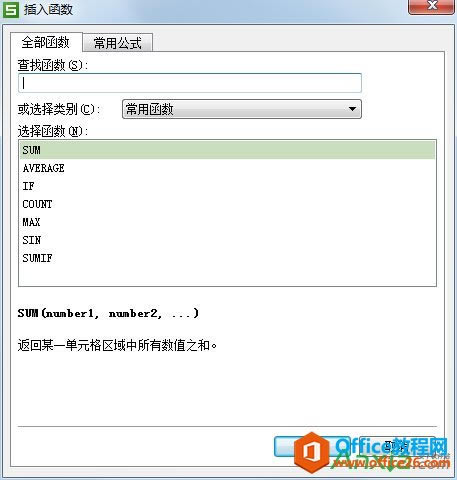
Task: Click the WPS spreadsheet icon in title bar
Action: (11, 9)
